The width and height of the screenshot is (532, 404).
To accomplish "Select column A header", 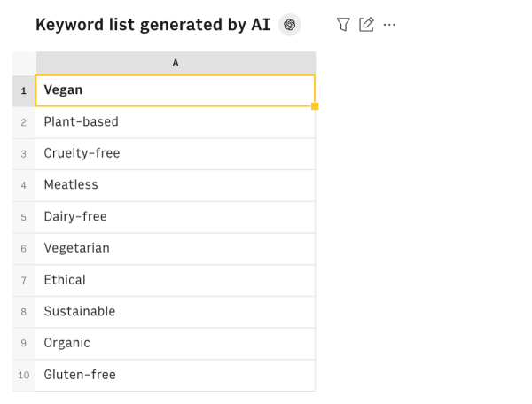I will [175, 63].
